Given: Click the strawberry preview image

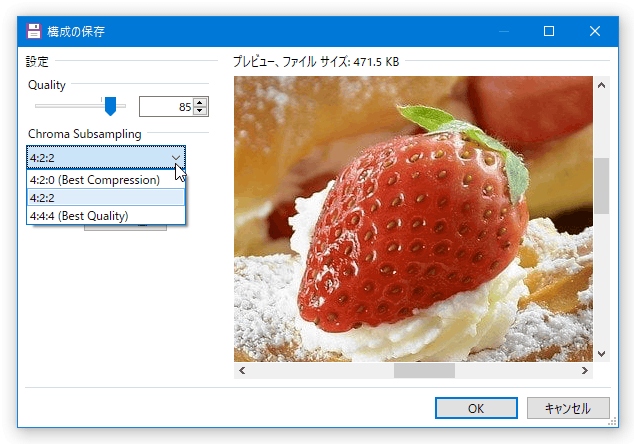Looking at the screenshot, I should pyautogui.click(x=413, y=219).
